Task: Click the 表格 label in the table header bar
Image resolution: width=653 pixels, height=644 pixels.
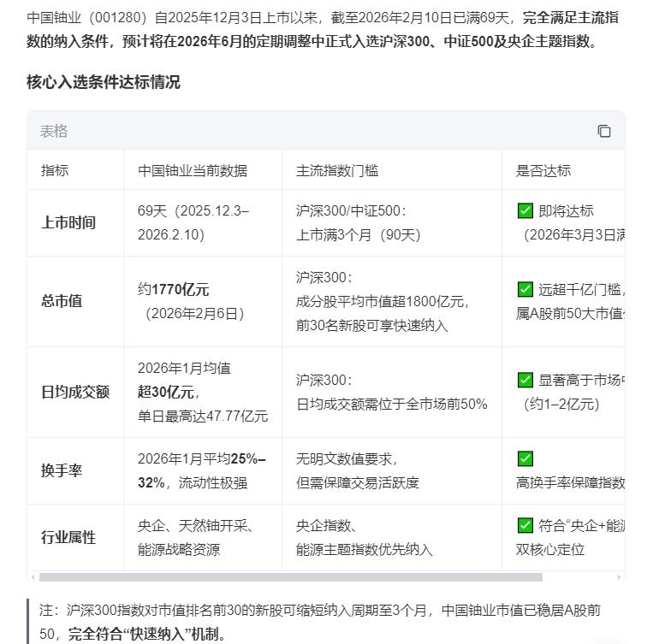Action: point(54,132)
